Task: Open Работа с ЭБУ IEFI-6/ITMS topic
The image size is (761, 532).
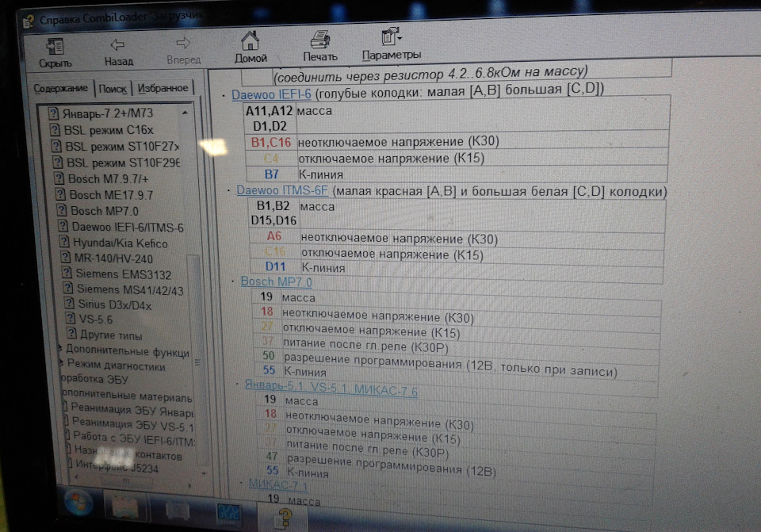Action: coord(135,439)
